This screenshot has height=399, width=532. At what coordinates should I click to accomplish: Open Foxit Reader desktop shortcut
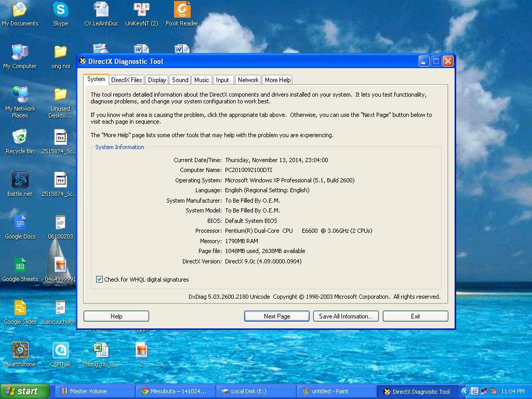pyautogui.click(x=182, y=10)
